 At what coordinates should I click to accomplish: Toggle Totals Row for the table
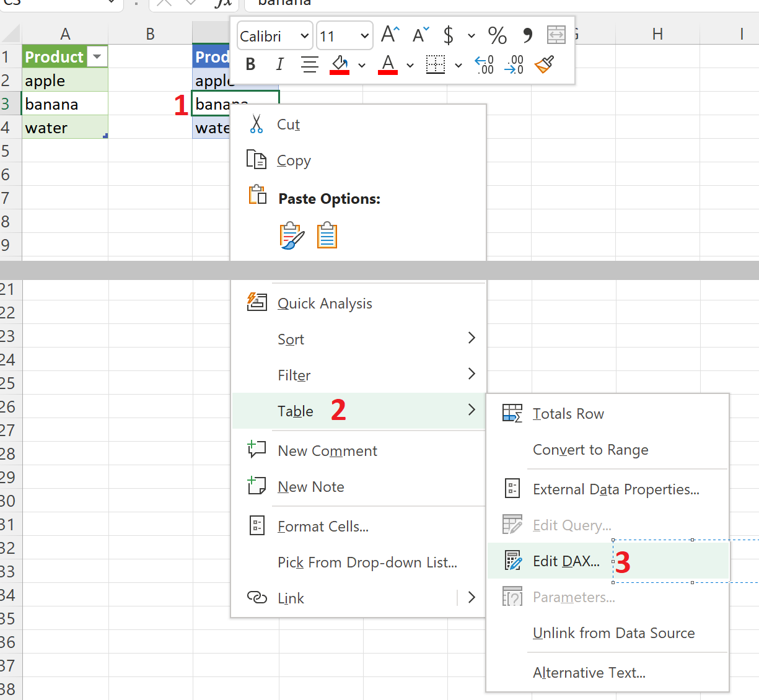(568, 414)
